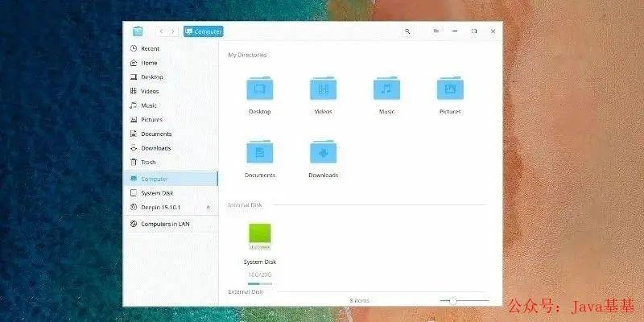Open the search magnifier in the title bar
Image resolution: width=644 pixels, height=322 pixels.
coord(407,31)
